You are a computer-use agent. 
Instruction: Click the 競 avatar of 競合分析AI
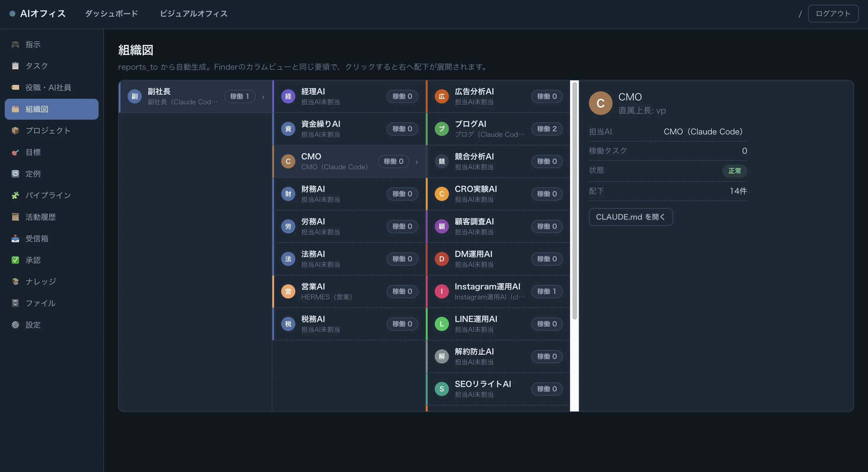pos(442,161)
